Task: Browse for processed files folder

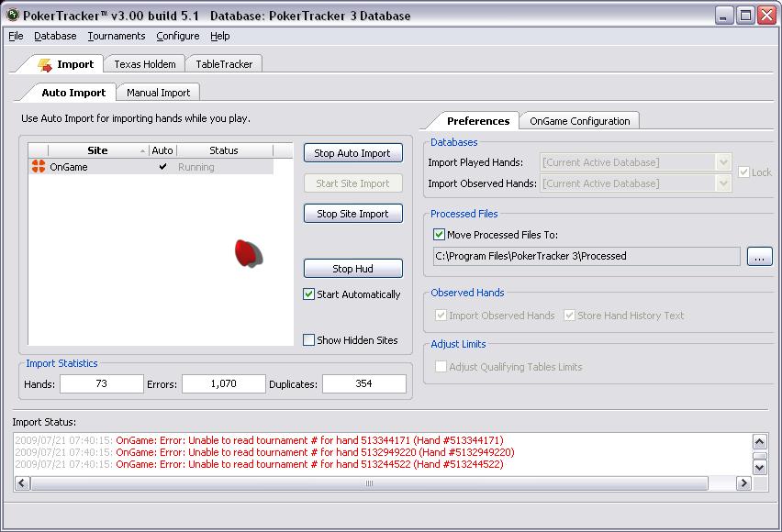Action: pyautogui.click(x=760, y=256)
